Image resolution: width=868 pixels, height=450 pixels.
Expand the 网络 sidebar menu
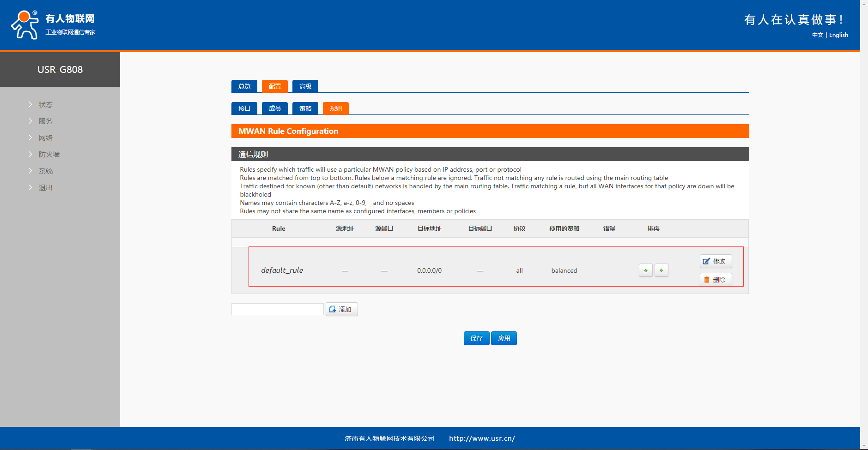pos(45,138)
